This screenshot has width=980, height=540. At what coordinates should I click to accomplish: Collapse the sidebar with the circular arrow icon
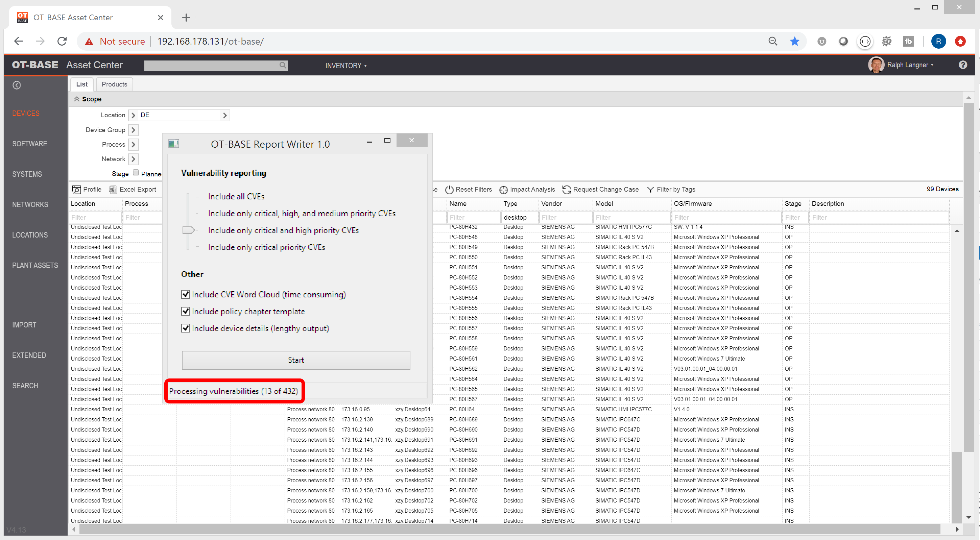click(x=17, y=85)
